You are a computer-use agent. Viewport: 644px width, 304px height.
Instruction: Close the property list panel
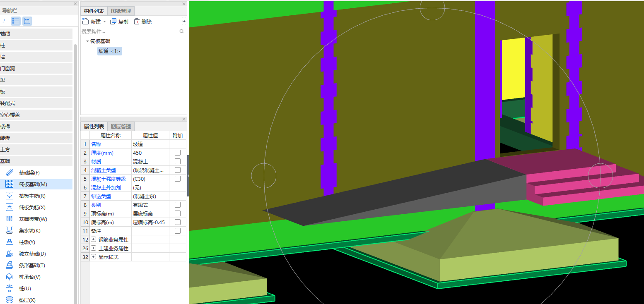184,119
